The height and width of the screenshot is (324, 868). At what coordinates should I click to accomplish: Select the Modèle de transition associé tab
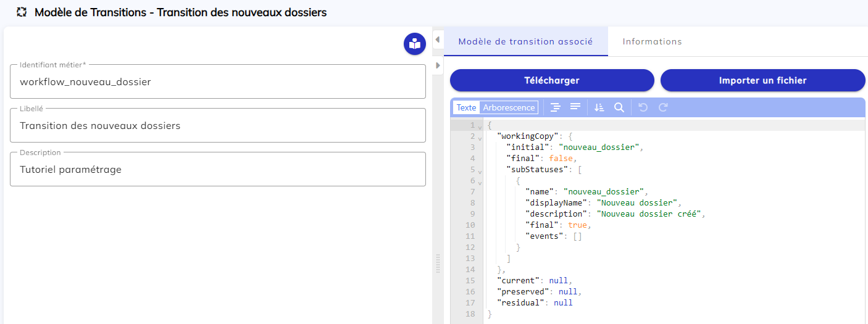tap(525, 41)
